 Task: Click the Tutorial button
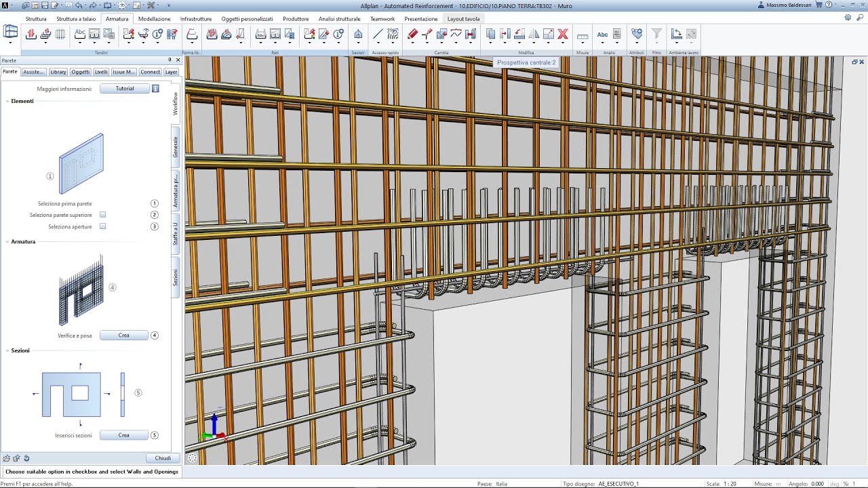[125, 88]
